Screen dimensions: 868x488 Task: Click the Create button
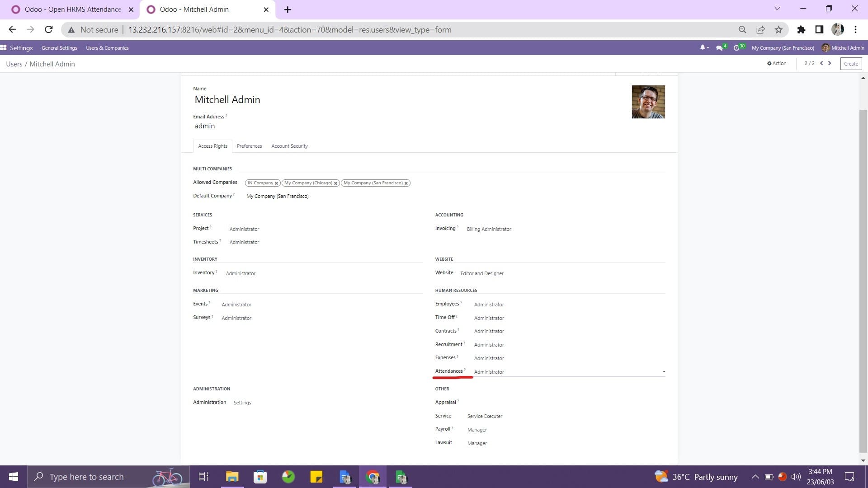(851, 64)
